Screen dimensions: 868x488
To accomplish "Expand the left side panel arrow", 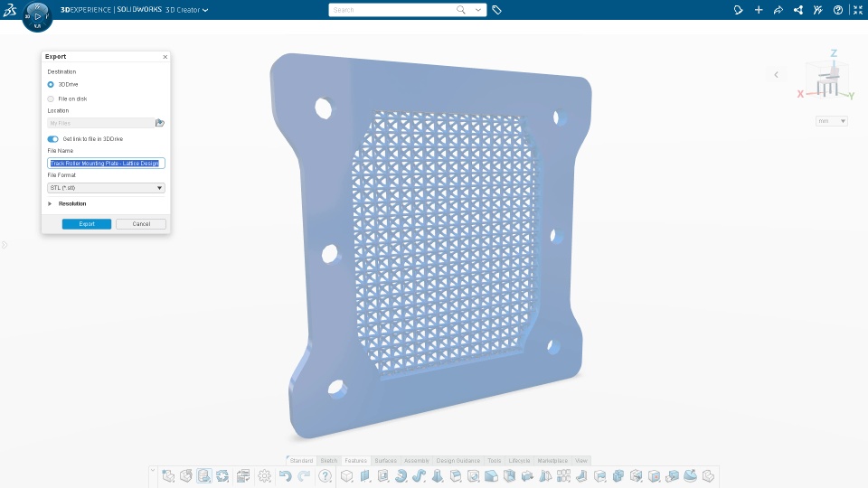I will click(x=5, y=245).
